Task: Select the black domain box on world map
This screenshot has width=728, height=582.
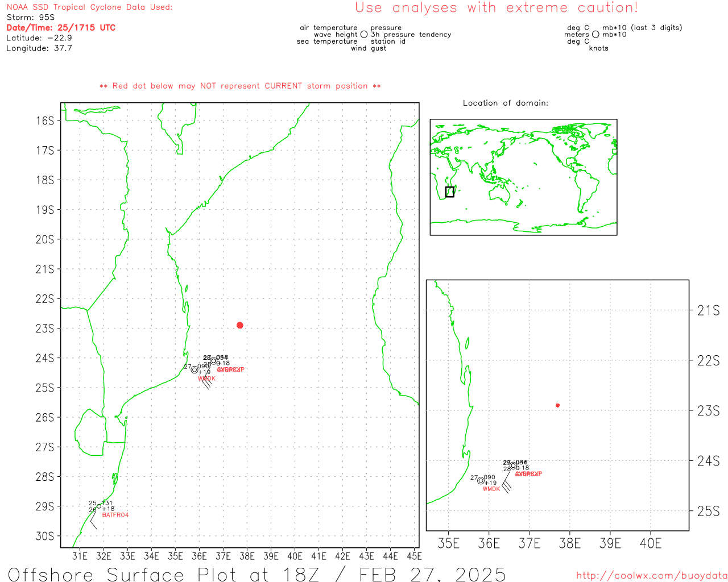Action: click(x=450, y=192)
